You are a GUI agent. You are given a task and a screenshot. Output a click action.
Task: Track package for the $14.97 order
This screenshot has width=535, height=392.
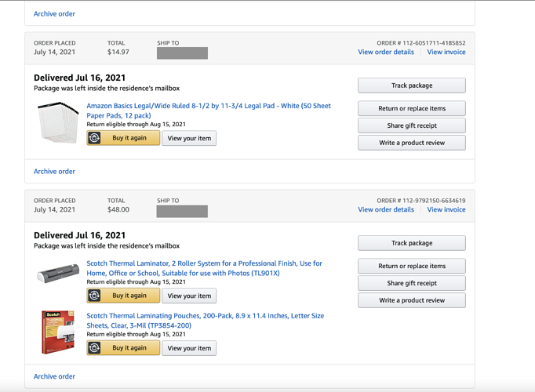click(x=412, y=85)
